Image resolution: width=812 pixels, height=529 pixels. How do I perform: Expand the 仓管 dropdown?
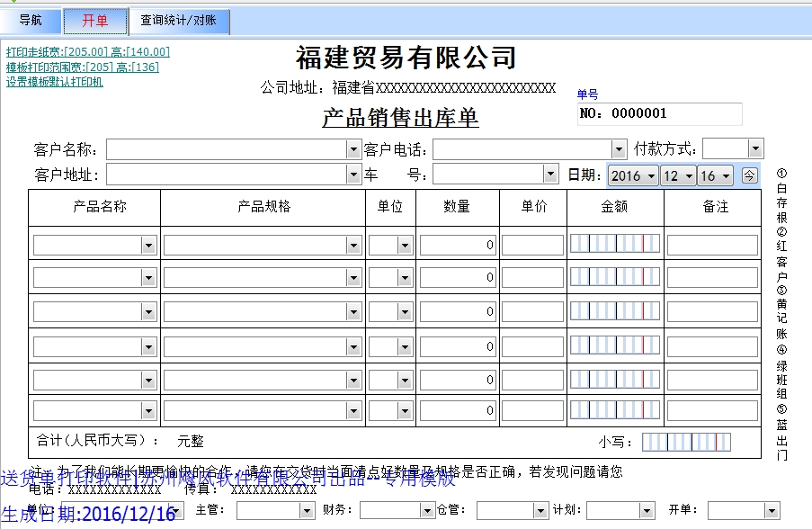[x=540, y=511]
